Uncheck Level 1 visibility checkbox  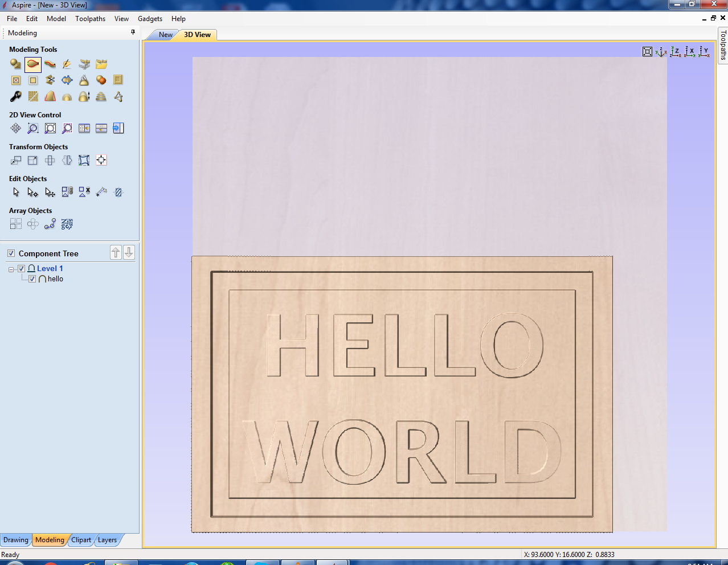tap(22, 269)
